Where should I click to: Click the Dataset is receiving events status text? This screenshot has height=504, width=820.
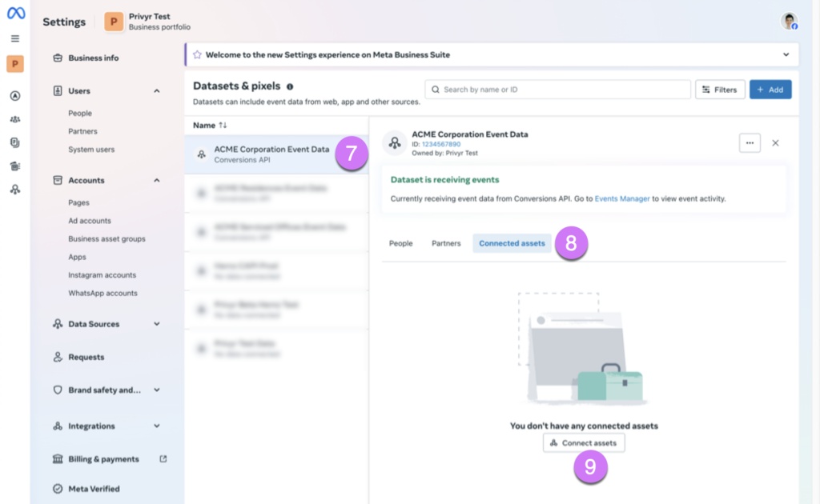pyautogui.click(x=445, y=180)
